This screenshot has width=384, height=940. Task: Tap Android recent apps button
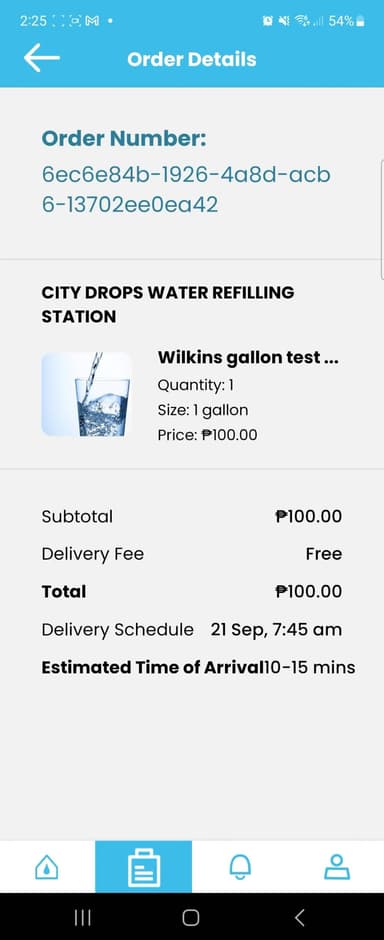[x=83, y=917]
